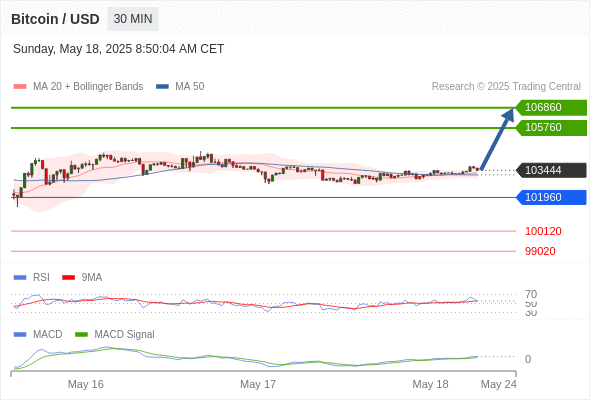Click the green MACD Signal legend marker
590x400 pixels.
81,335
